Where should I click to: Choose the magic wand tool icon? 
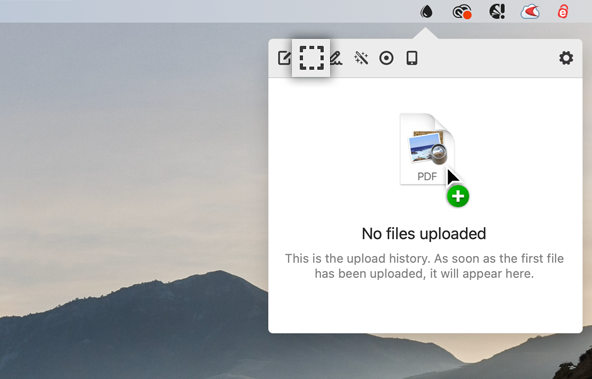pyautogui.click(x=361, y=58)
